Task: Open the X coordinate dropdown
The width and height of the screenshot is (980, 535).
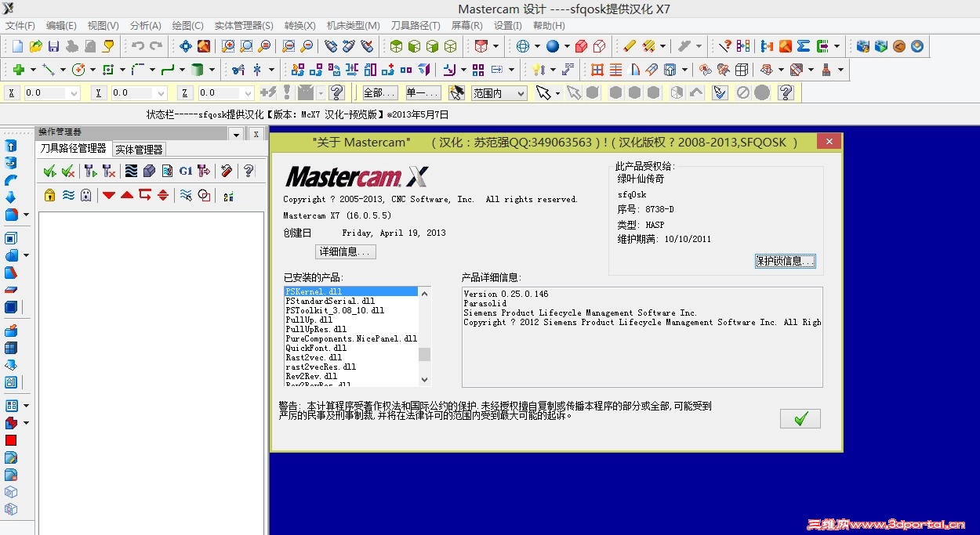Action: pos(74,93)
